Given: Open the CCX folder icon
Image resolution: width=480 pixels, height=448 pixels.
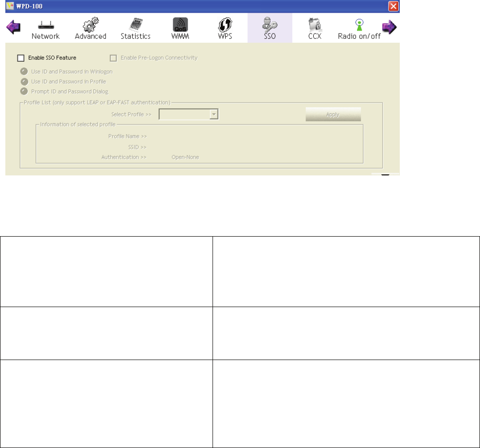Looking at the screenshot, I should [x=315, y=25].
